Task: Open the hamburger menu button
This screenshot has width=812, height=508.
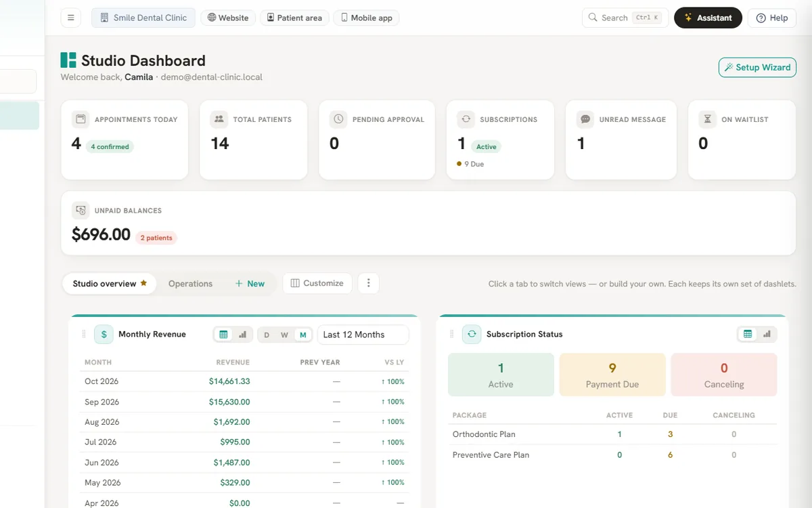Action: point(70,18)
